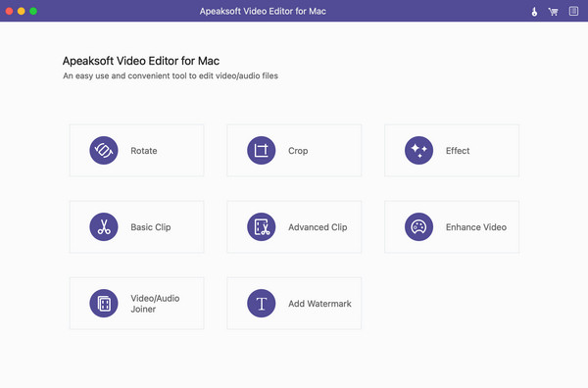Click the heading 'Apeaksoft Video Editor for Mac'
Image resolution: width=588 pixels, height=388 pixels.
[x=141, y=61]
